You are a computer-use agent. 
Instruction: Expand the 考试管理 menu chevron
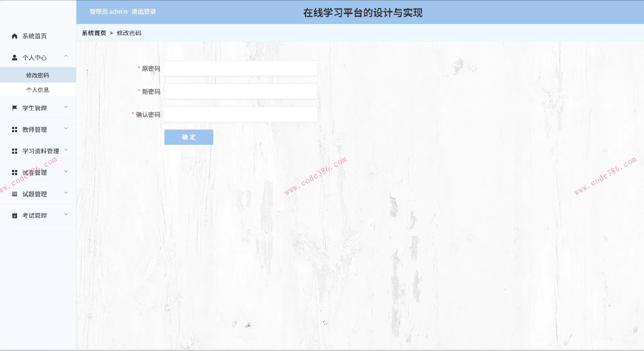click(x=66, y=214)
